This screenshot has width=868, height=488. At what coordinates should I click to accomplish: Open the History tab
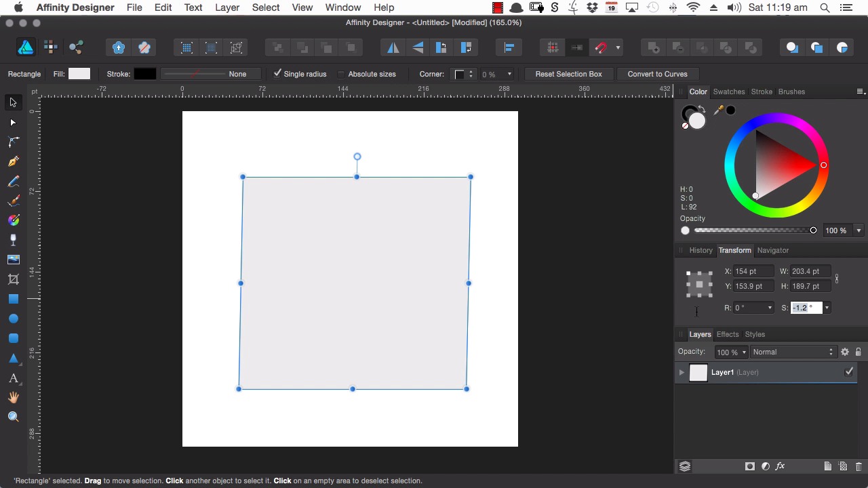701,250
